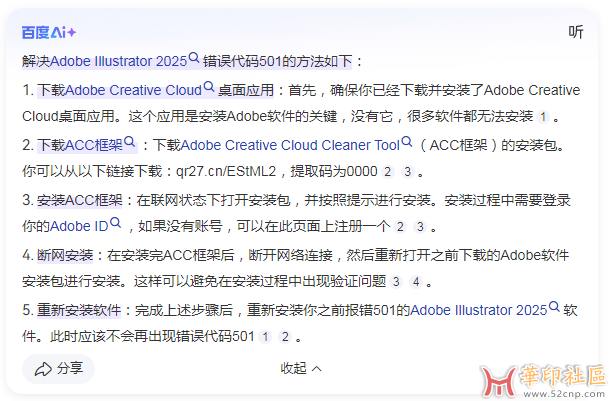This screenshot has width=609, height=401.
Task: Click the 听 listen button
Action: (576, 32)
